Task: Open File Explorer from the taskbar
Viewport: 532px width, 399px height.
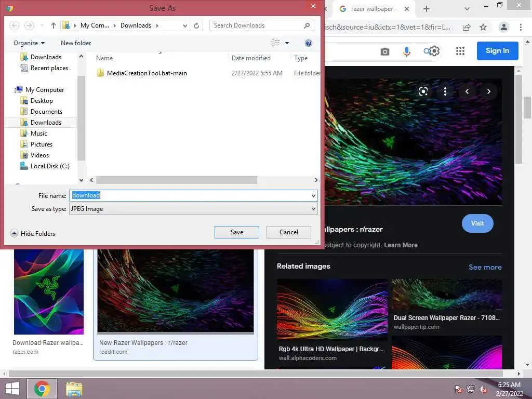Action: [74, 389]
